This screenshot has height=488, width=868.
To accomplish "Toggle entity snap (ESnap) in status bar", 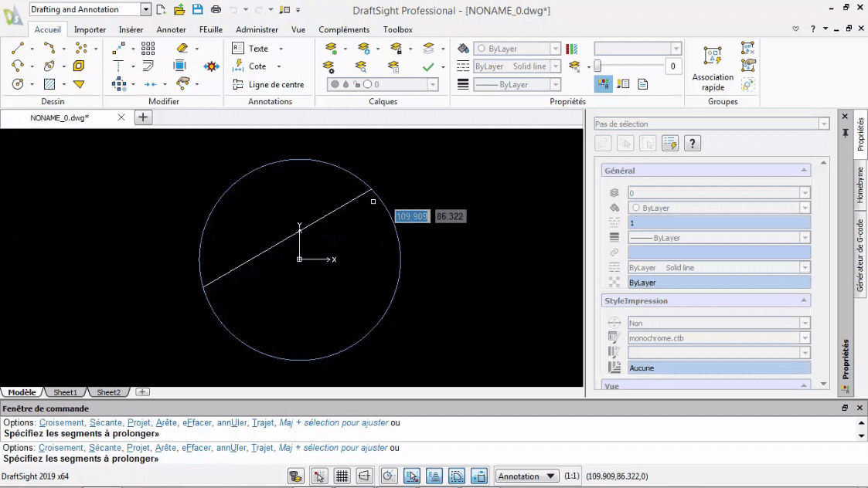I will click(411, 476).
